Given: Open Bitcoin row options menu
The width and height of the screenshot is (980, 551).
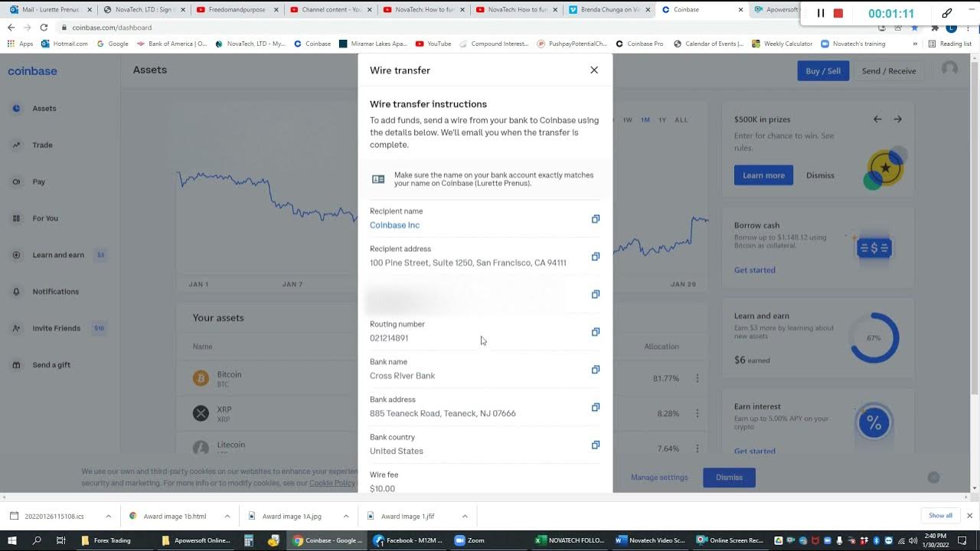Looking at the screenshot, I should pyautogui.click(x=697, y=378).
